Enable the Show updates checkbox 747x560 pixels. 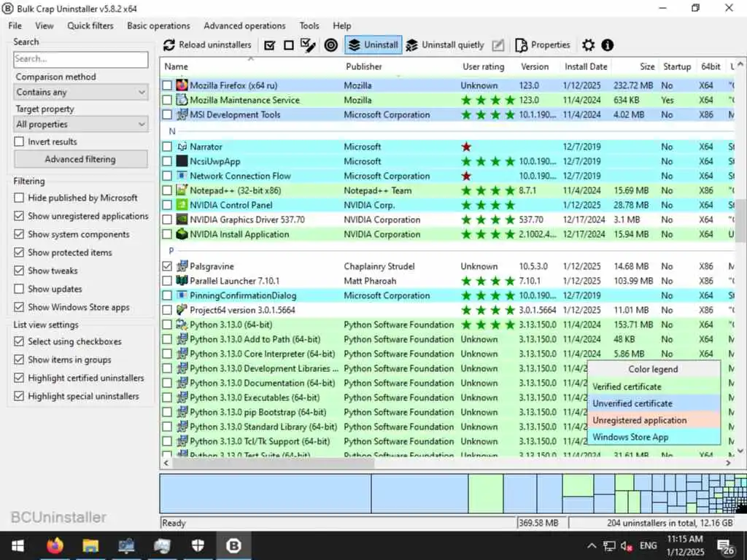click(19, 289)
